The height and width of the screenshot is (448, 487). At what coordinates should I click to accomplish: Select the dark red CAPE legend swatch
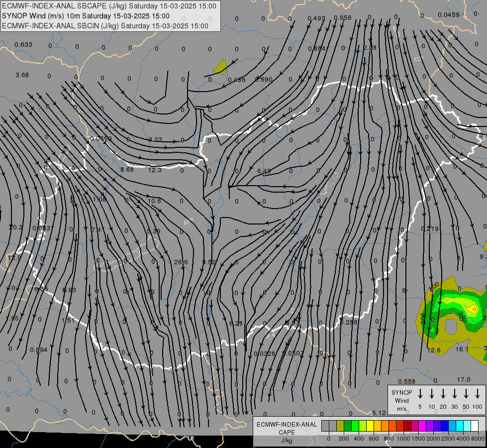point(407,426)
